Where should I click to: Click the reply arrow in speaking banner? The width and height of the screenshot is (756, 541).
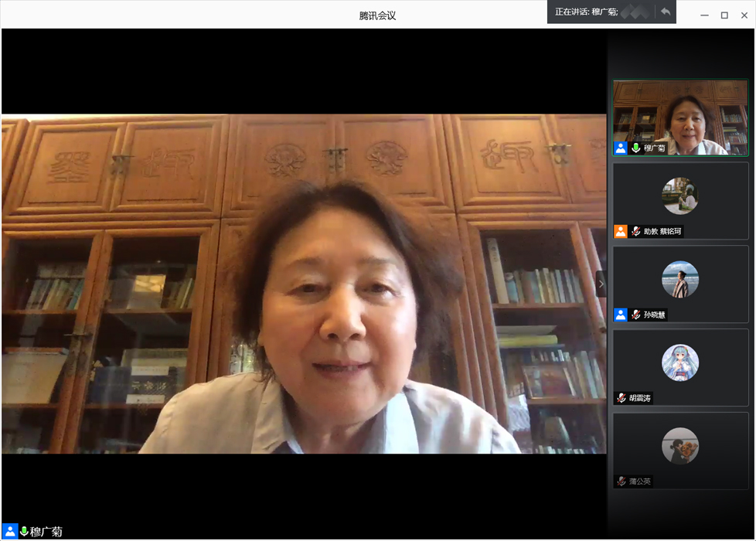point(665,12)
